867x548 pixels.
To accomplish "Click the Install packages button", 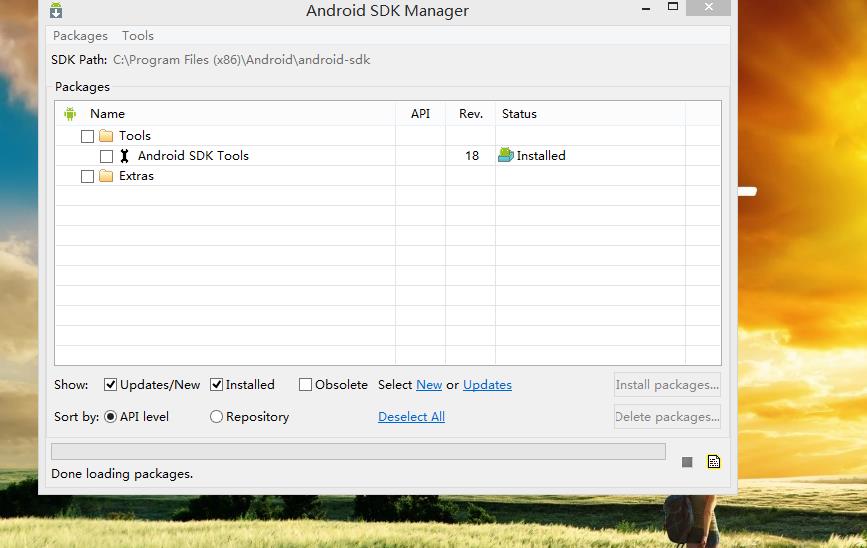I will point(667,385).
